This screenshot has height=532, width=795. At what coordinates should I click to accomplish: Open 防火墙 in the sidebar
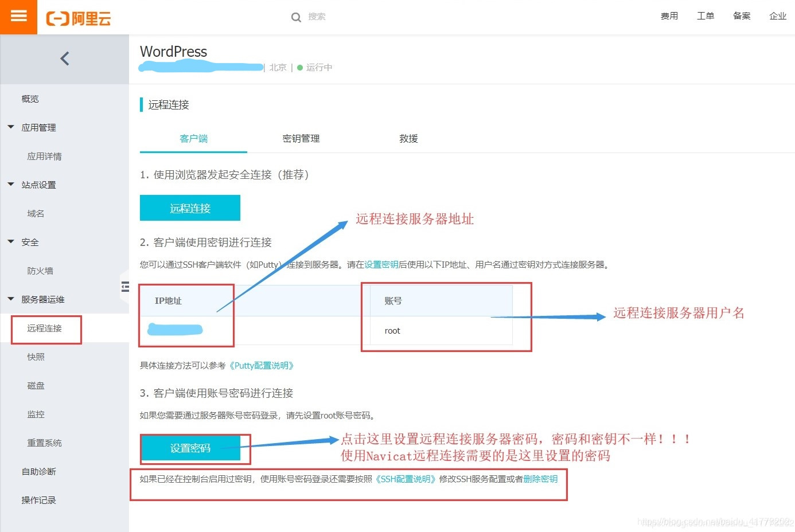click(40, 271)
